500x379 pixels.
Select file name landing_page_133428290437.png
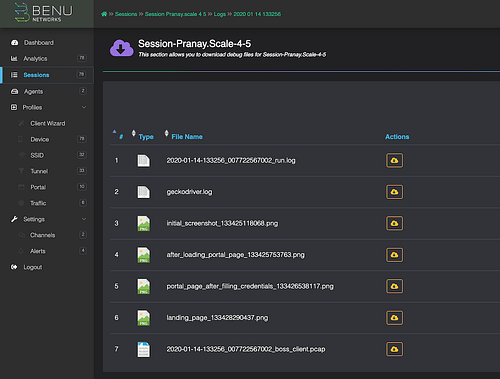(x=217, y=318)
